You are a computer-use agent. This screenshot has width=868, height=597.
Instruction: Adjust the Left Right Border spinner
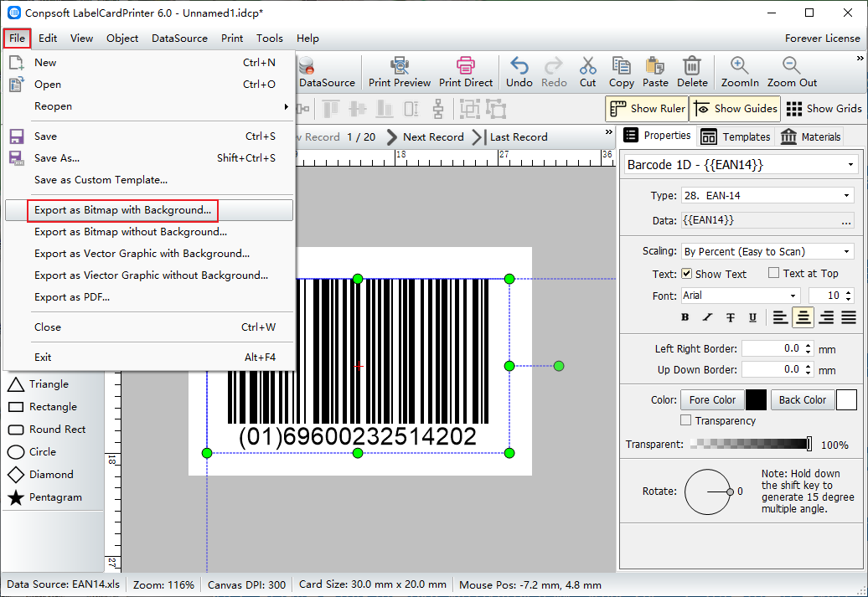(809, 348)
